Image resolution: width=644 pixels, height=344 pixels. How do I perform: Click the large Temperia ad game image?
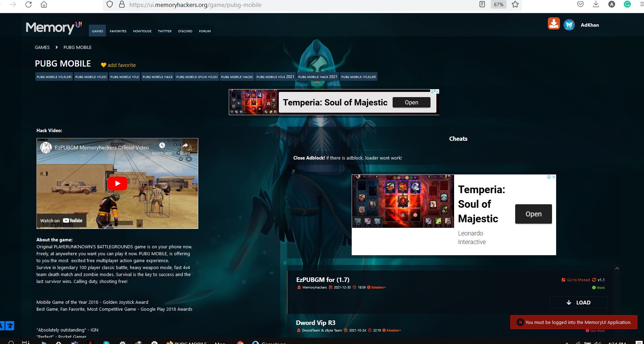[x=403, y=201]
